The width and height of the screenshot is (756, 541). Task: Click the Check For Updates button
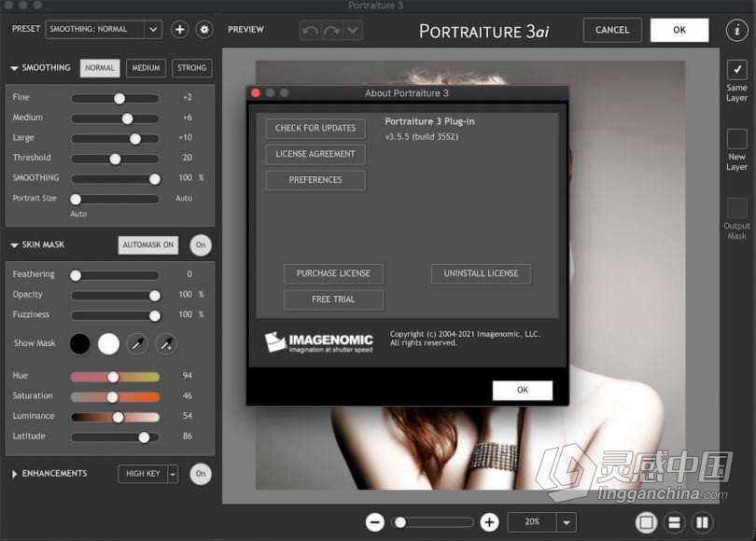click(x=315, y=128)
